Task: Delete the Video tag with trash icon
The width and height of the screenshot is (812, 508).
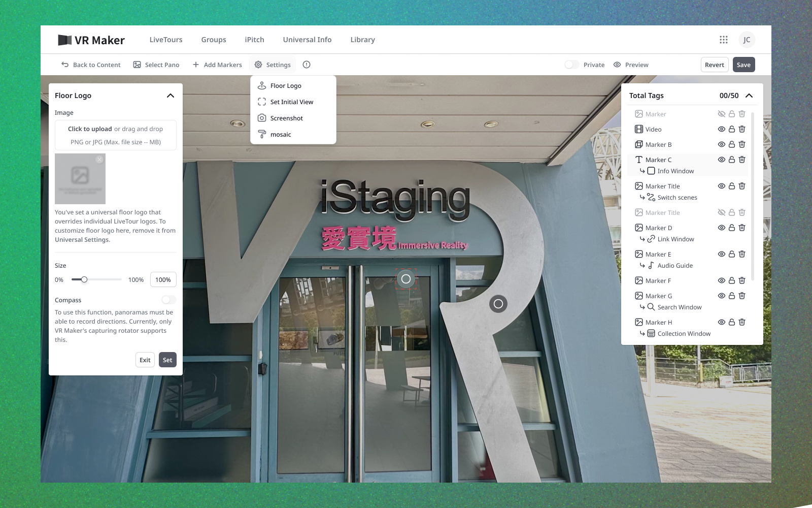Action: point(742,129)
